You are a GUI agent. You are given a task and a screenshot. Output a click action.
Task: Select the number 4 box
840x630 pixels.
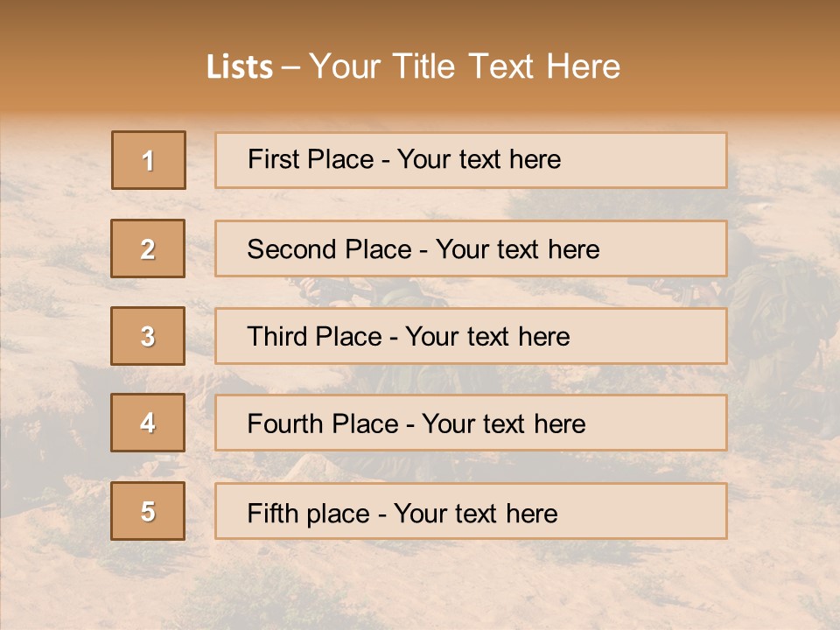[x=148, y=423]
